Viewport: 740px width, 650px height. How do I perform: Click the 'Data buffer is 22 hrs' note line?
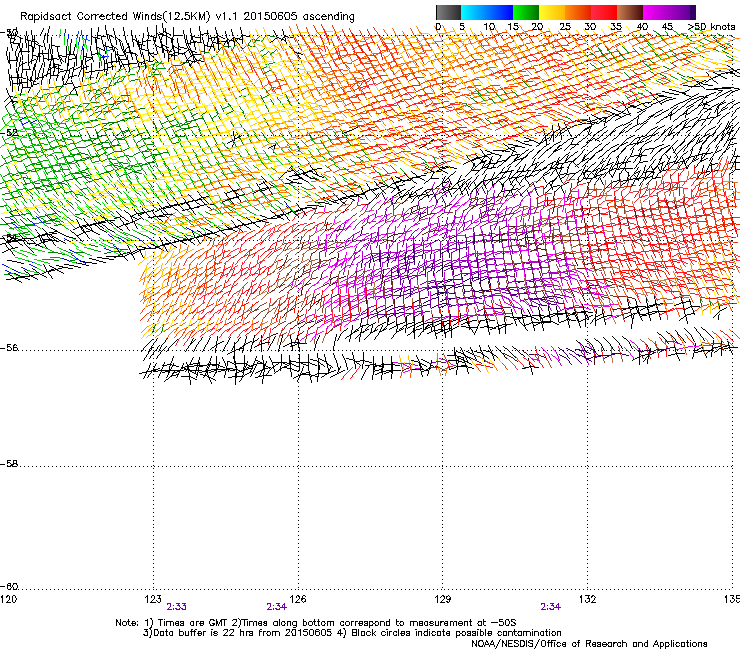(352, 633)
